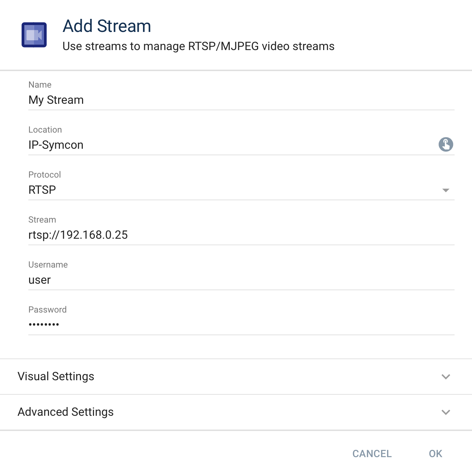Image resolution: width=472 pixels, height=476 pixels.
Task: Click the Add Stream video camera icon
Action: click(x=34, y=34)
